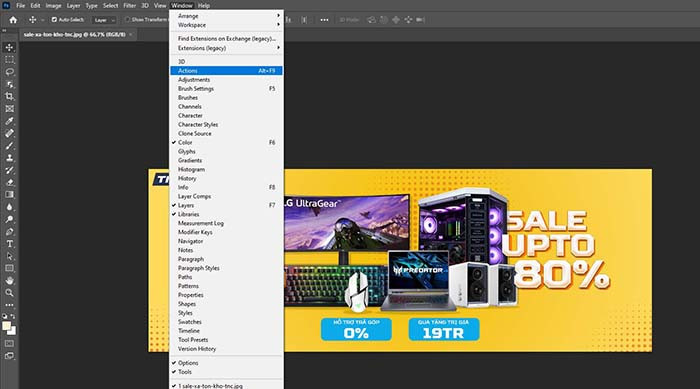Open the Help menu

pos(204,5)
